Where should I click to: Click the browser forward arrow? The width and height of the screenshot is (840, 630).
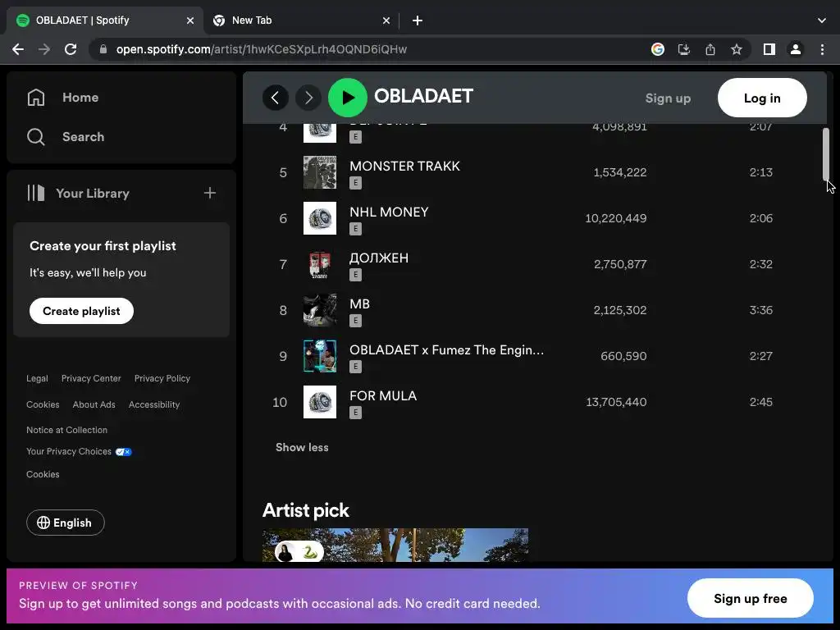[x=44, y=49]
